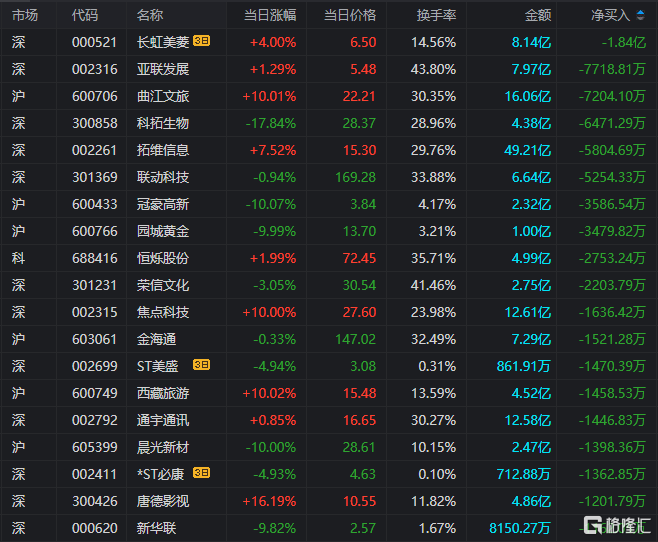This screenshot has width=658, height=542.
Task: Open stock 拓维信息
Action: pyautogui.click(x=163, y=150)
